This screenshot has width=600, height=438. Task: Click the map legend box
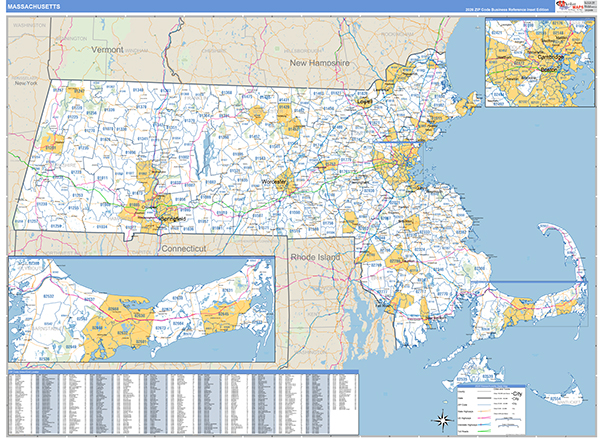coord(491,410)
